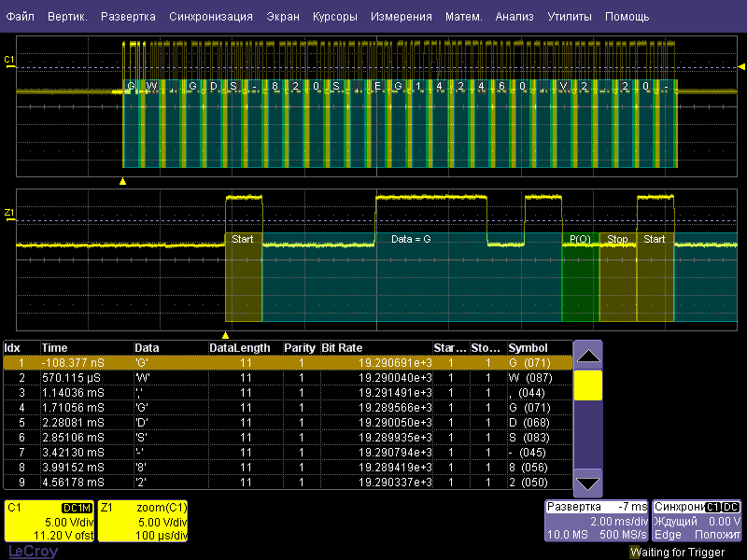Image resolution: width=747 pixels, height=560 pixels.
Task: Open the Утилиты menu
Action: (x=569, y=17)
